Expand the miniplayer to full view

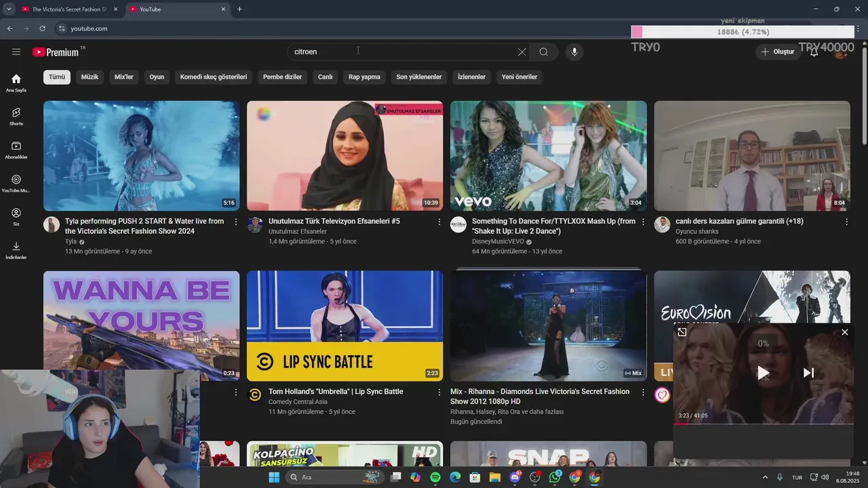682,332
